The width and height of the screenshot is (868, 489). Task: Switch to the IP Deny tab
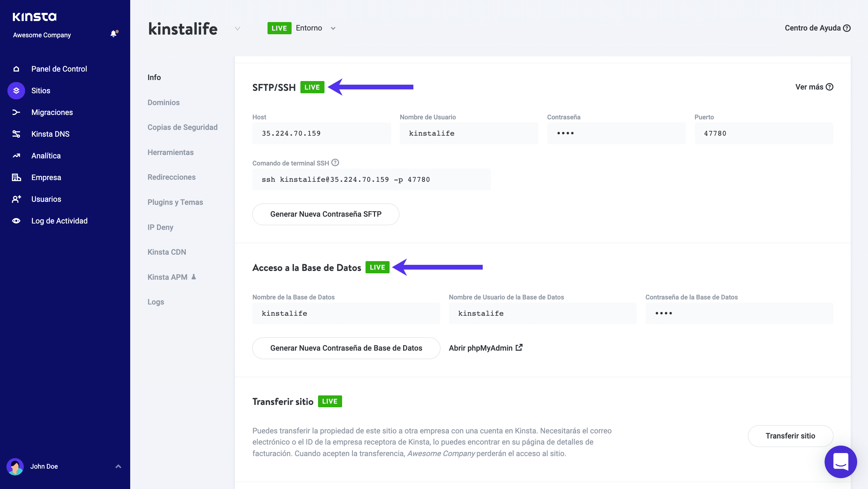pos(160,227)
